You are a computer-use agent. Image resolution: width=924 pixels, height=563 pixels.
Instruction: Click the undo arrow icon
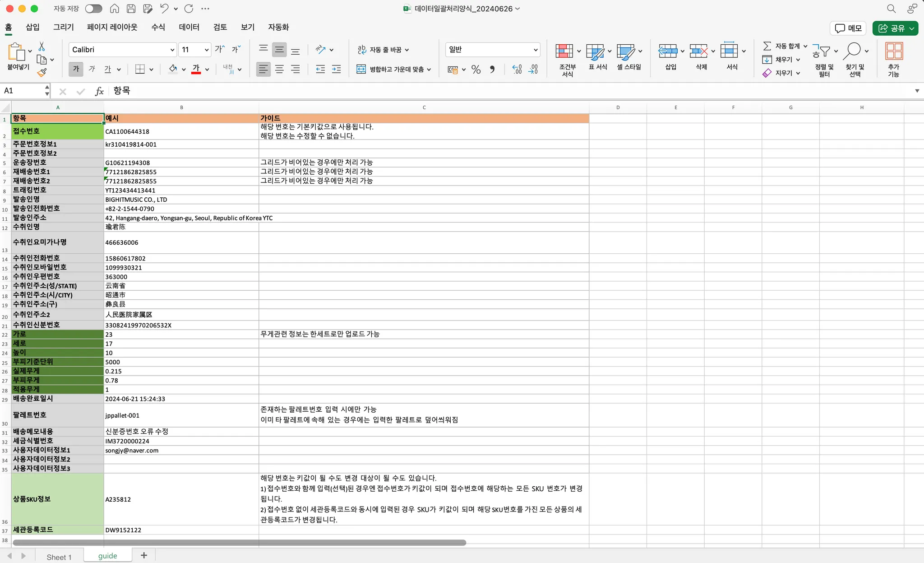tap(164, 9)
